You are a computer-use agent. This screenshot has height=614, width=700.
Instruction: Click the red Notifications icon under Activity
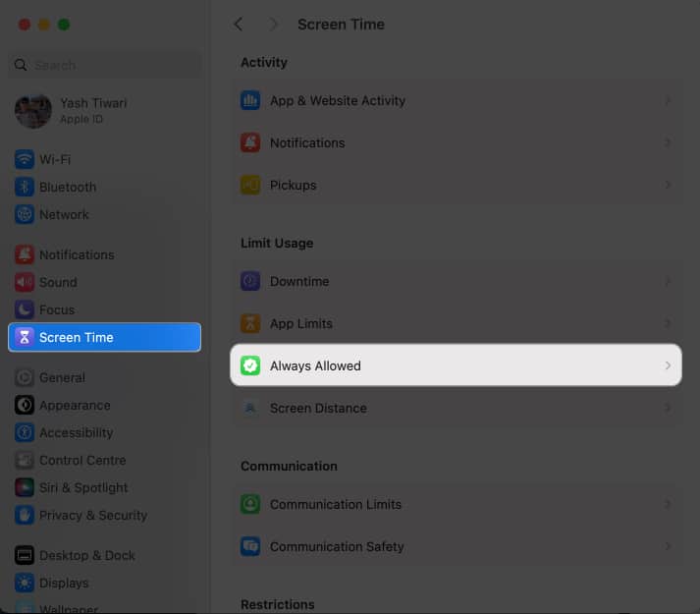[x=250, y=143]
